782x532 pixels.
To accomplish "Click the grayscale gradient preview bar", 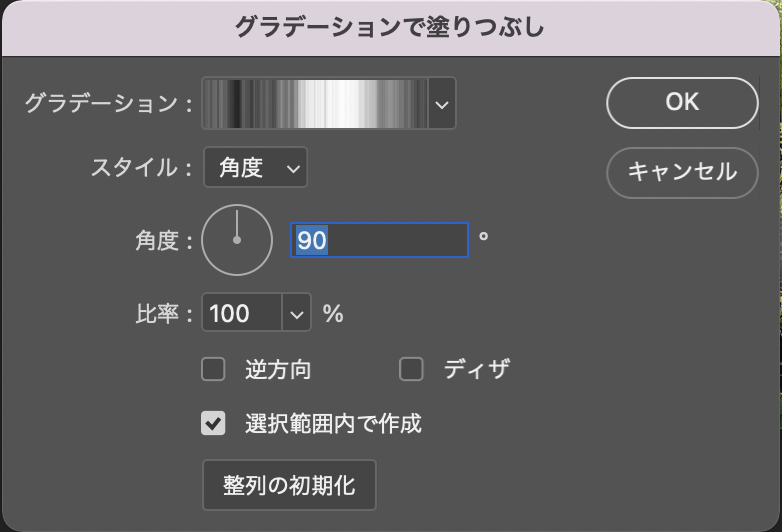I will pos(315,103).
